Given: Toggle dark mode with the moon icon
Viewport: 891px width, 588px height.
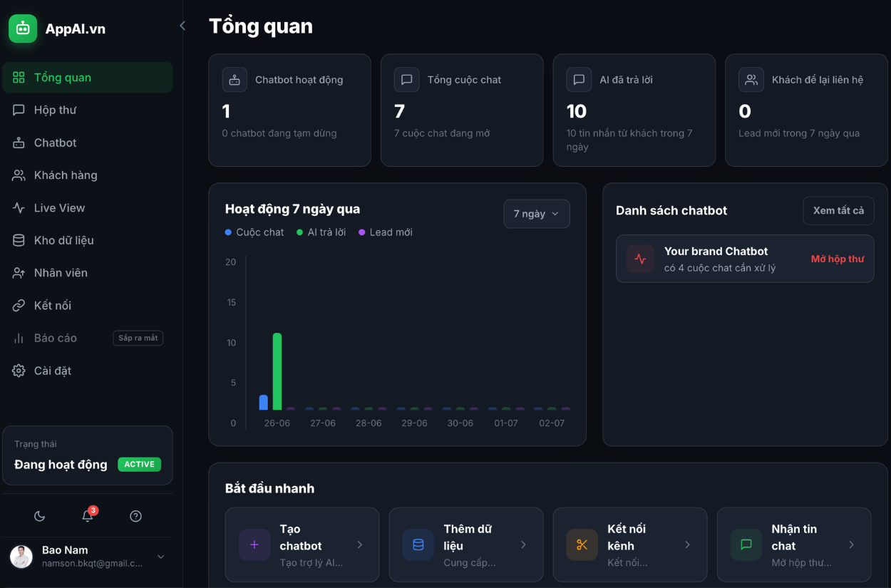Looking at the screenshot, I should point(40,516).
